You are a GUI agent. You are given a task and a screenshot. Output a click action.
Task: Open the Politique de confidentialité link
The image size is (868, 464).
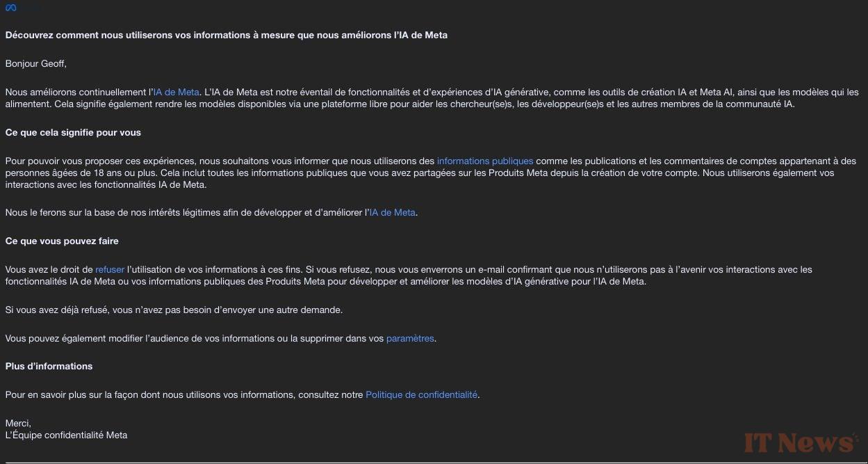(421, 394)
